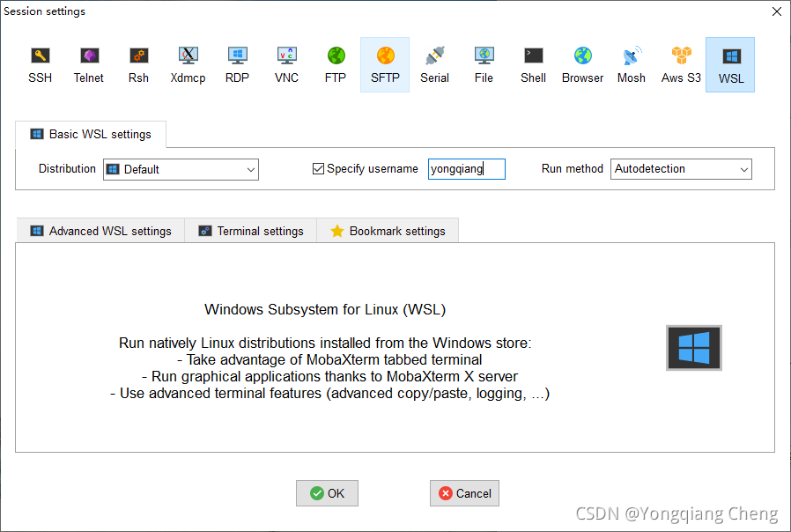This screenshot has height=532, width=791.
Task: Switch to the Terminal settings tab
Action: point(250,230)
